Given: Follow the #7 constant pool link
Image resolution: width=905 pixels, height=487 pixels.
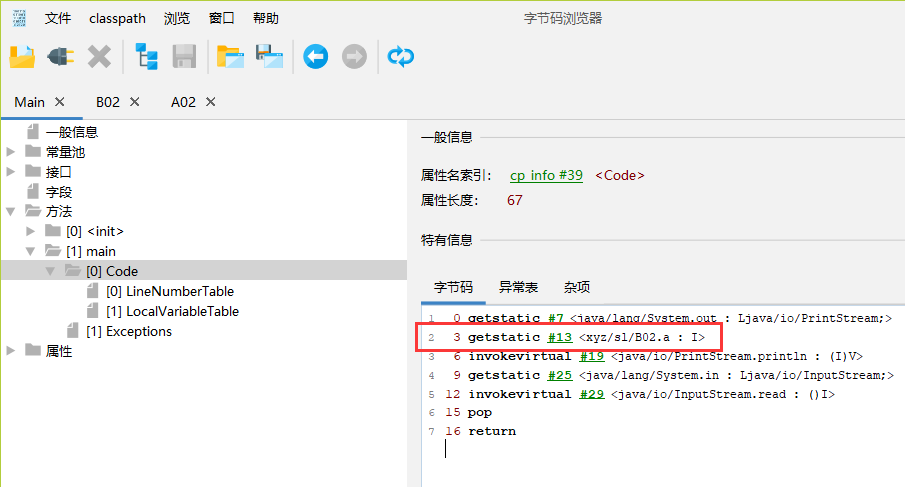Looking at the screenshot, I should click(x=556, y=318).
